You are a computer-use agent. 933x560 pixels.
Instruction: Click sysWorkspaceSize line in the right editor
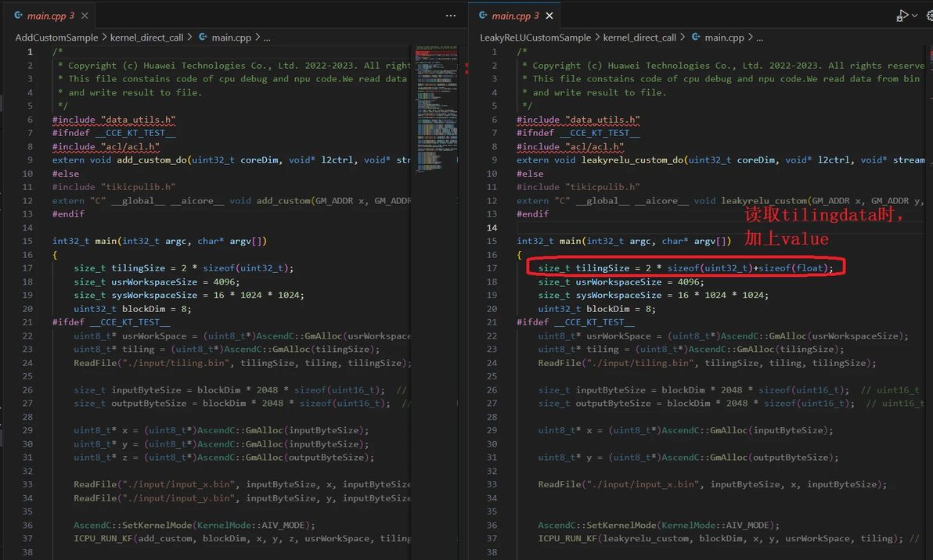point(654,296)
